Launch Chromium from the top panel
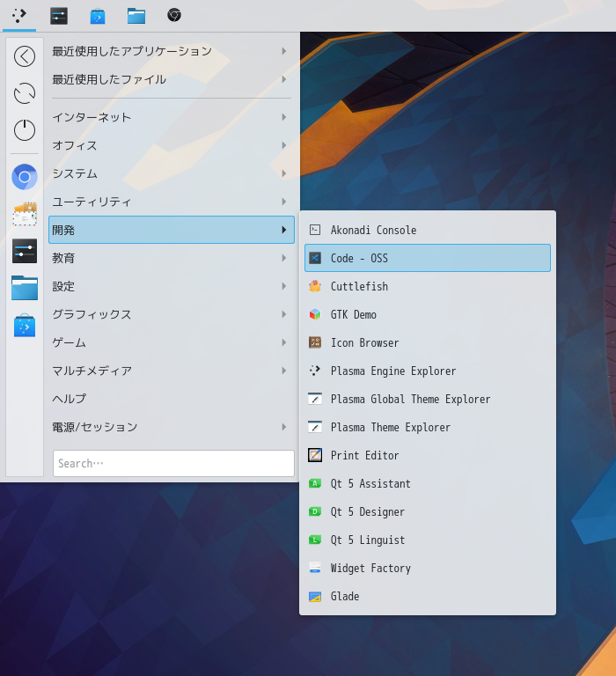Screen dimensions: 616x676 pos(174,16)
